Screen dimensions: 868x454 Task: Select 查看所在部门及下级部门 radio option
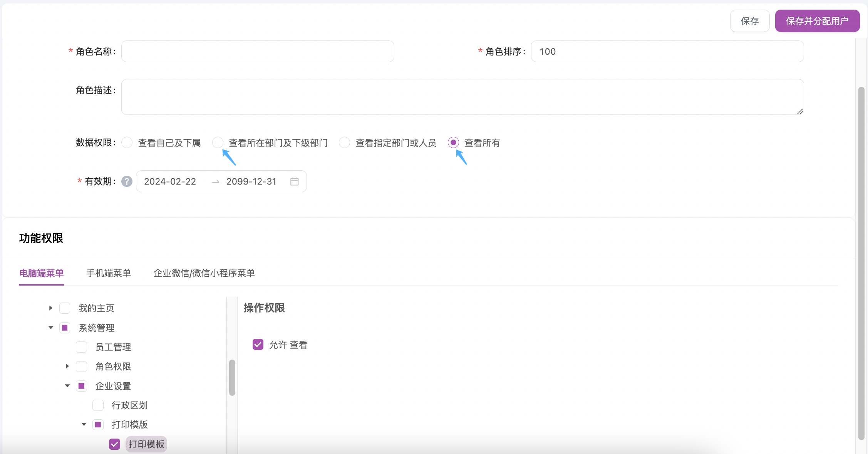218,143
